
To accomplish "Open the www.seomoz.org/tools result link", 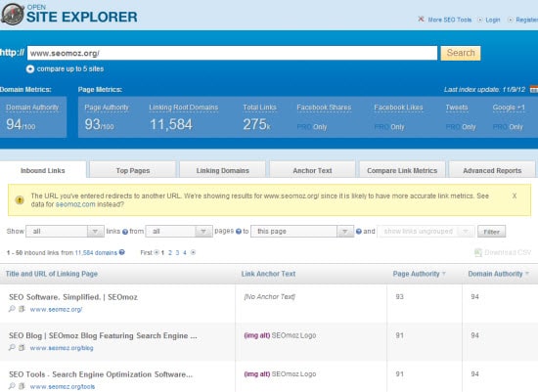I will coord(62,387).
